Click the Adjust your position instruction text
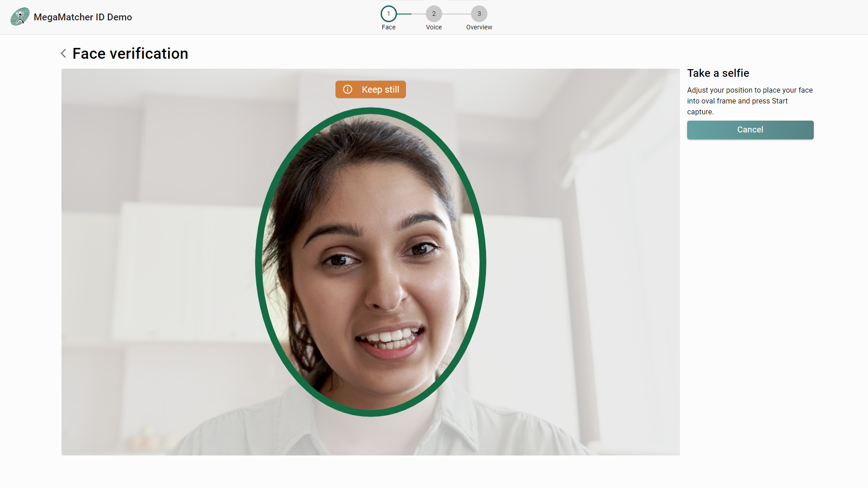Viewport: 868px width, 488px height. 750,101
